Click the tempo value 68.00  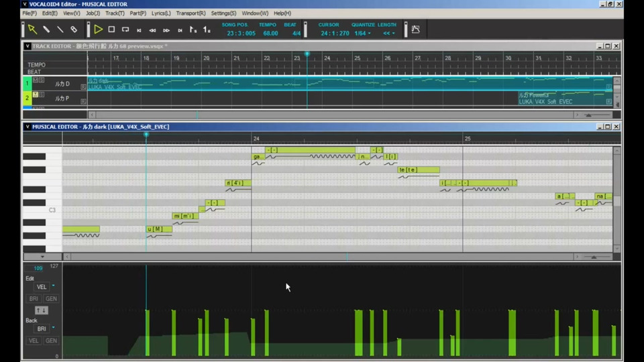(x=270, y=34)
